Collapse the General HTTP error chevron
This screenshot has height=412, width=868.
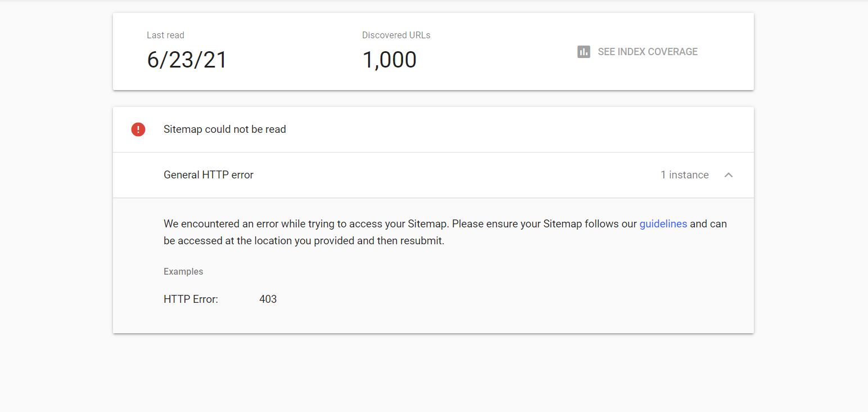click(x=729, y=175)
